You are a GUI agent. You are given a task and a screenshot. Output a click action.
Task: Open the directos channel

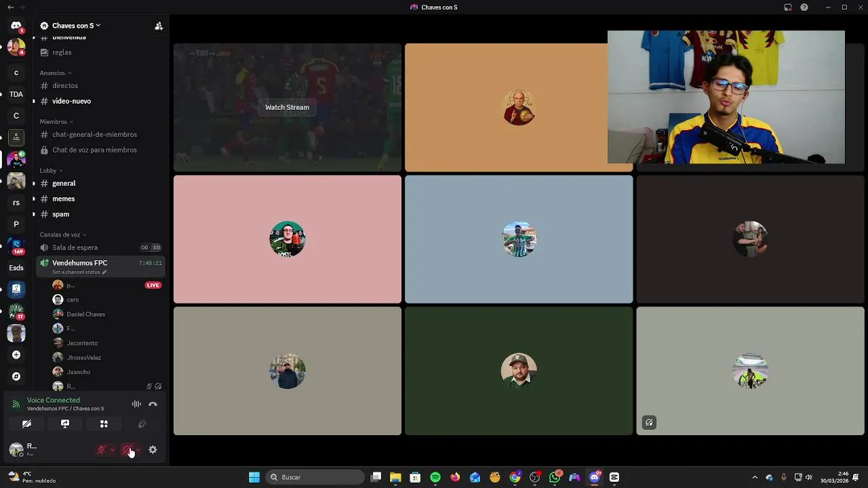coord(100,85)
